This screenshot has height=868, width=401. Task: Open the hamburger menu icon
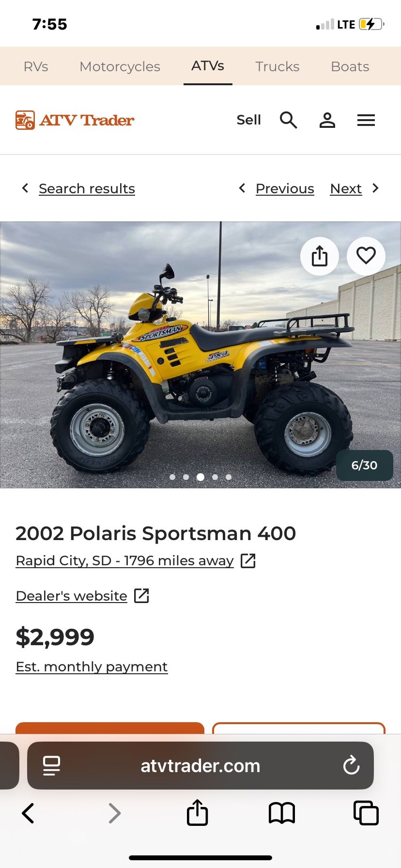366,120
